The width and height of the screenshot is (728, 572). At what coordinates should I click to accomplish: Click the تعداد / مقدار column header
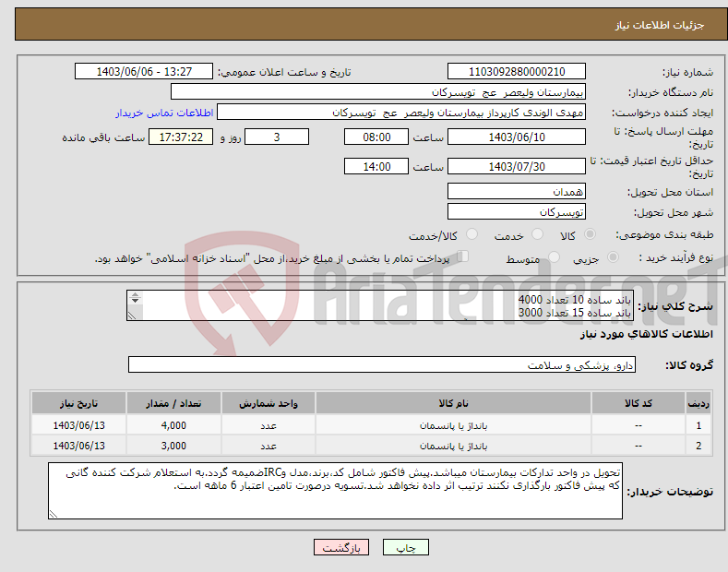coord(173,403)
